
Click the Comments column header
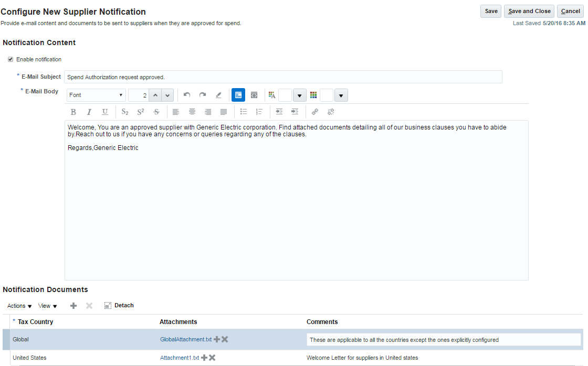tap(322, 322)
